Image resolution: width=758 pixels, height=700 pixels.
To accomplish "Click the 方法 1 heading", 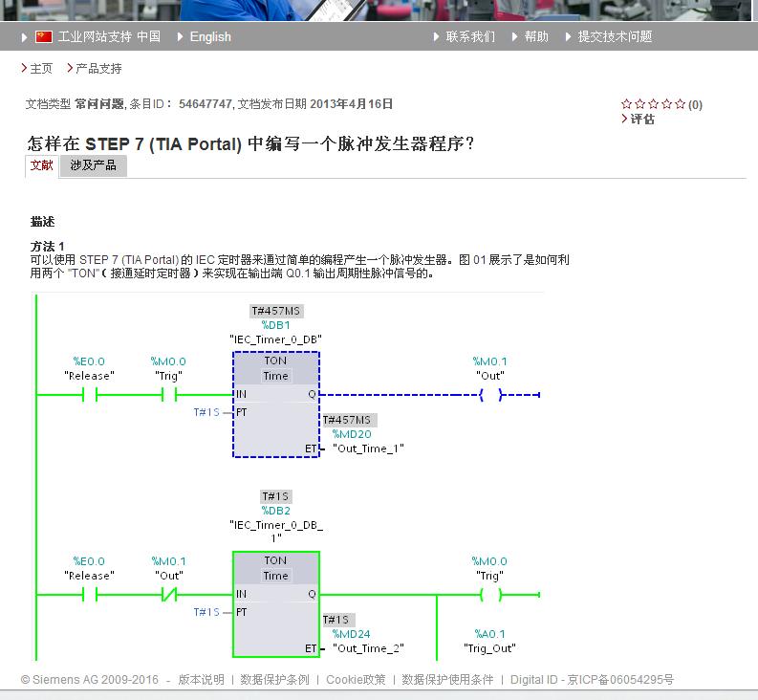I will [48, 246].
